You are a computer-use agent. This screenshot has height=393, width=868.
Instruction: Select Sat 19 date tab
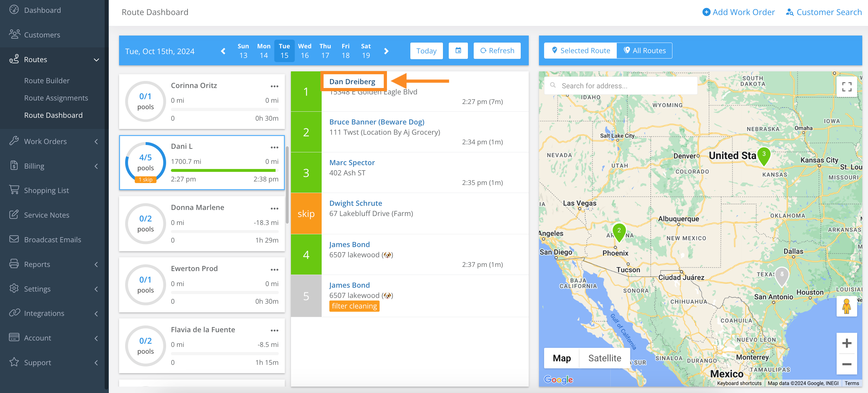(x=366, y=51)
